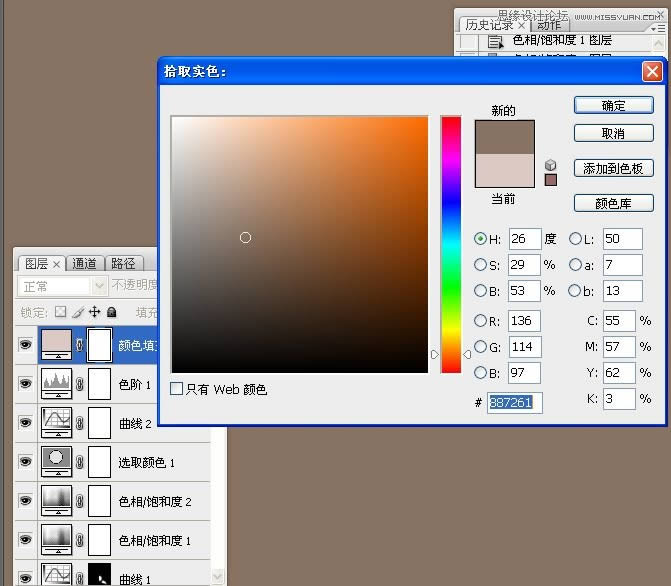Click link icon on color fill layer

(x=80, y=345)
